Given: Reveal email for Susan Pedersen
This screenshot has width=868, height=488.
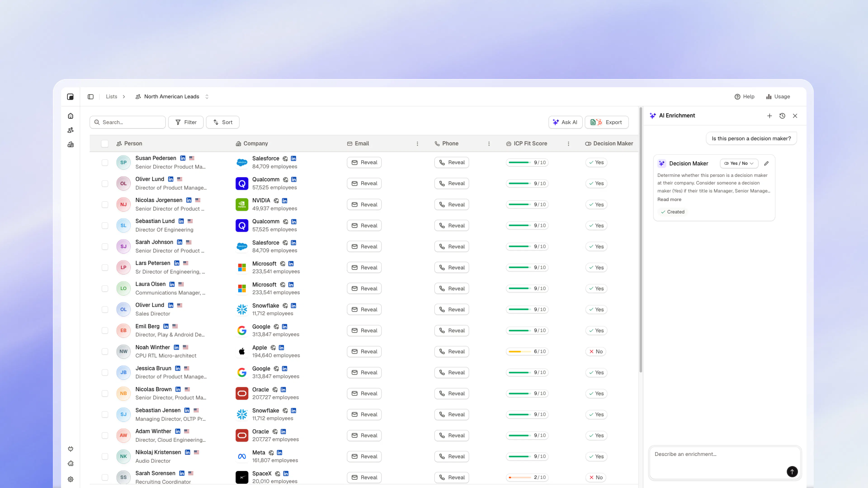Looking at the screenshot, I should click(x=364, y=163).
